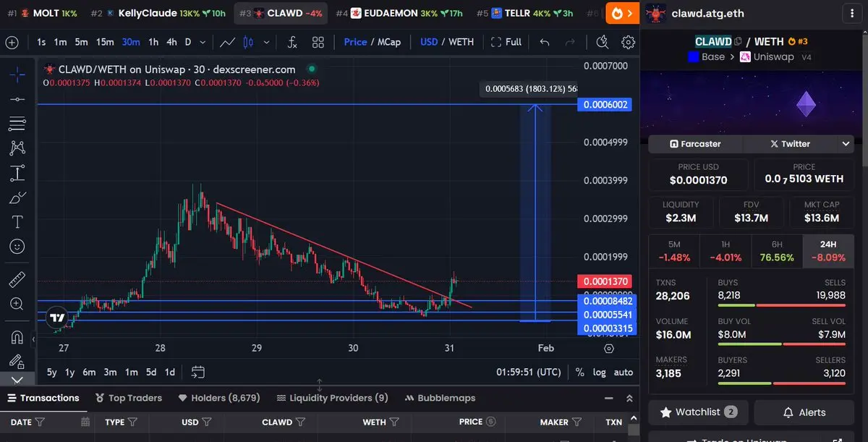Filter transactions by DATE
This screenshot has width=868, height=442.
[x=40, y=422]
